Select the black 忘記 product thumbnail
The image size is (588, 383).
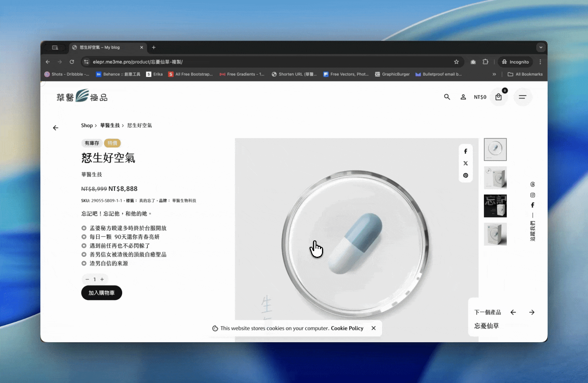point(495,206)
